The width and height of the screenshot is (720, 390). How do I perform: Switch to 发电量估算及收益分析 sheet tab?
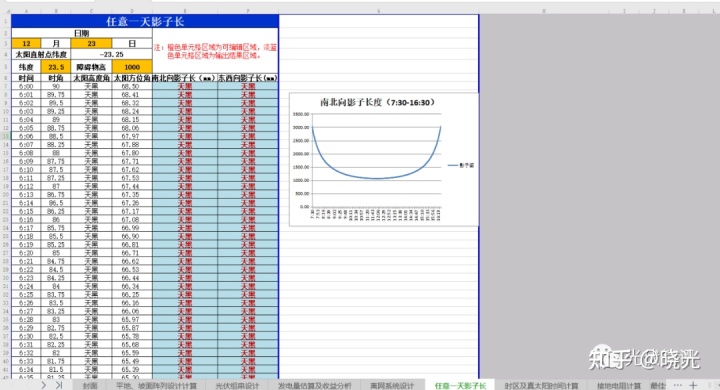[x=315, y=385]
